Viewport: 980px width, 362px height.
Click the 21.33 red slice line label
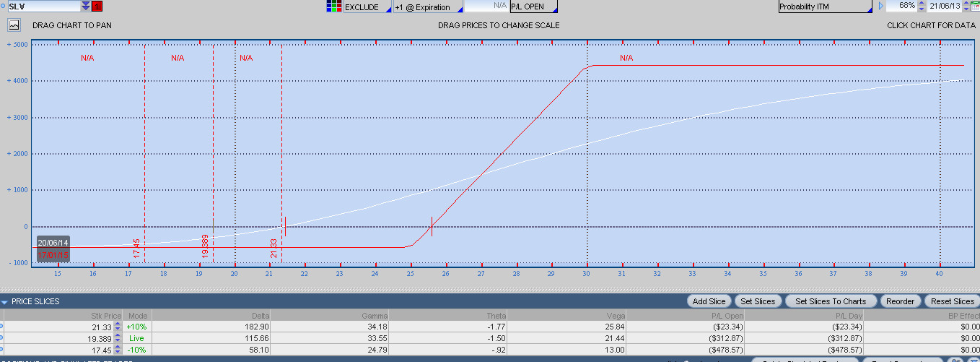[x=274, y=248]
